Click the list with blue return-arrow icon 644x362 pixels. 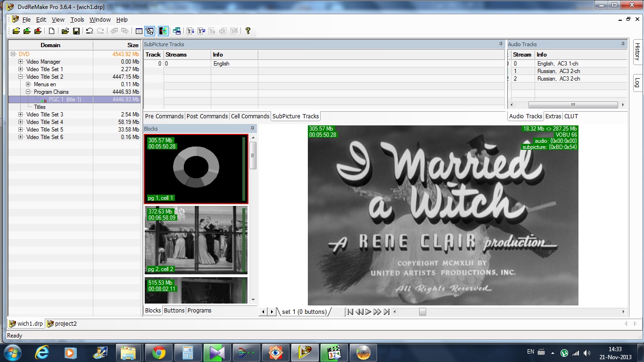(x=201, y=31)
